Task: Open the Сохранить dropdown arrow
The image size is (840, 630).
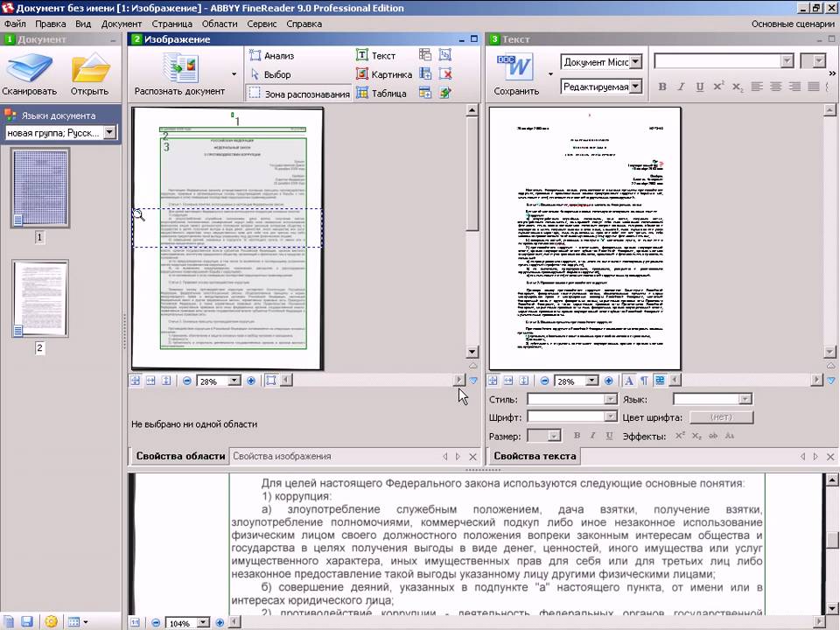Action: 550,73
